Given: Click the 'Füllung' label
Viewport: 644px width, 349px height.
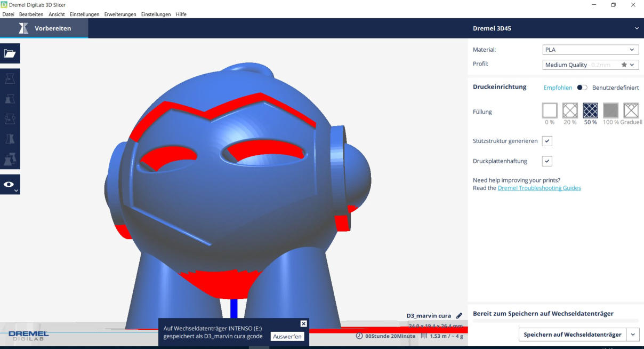Looking at the screenshot, I should pos(482,112).
